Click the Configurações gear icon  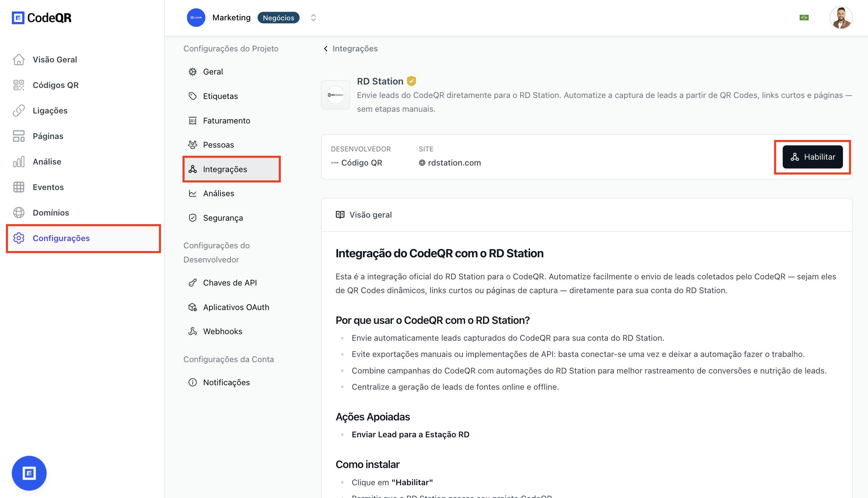coord(19,238)
